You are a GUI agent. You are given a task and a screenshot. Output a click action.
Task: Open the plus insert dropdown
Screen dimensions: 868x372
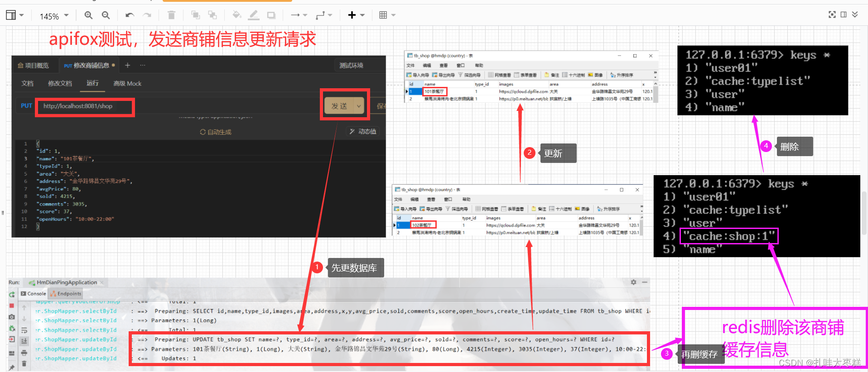click(x=356, y=15)
